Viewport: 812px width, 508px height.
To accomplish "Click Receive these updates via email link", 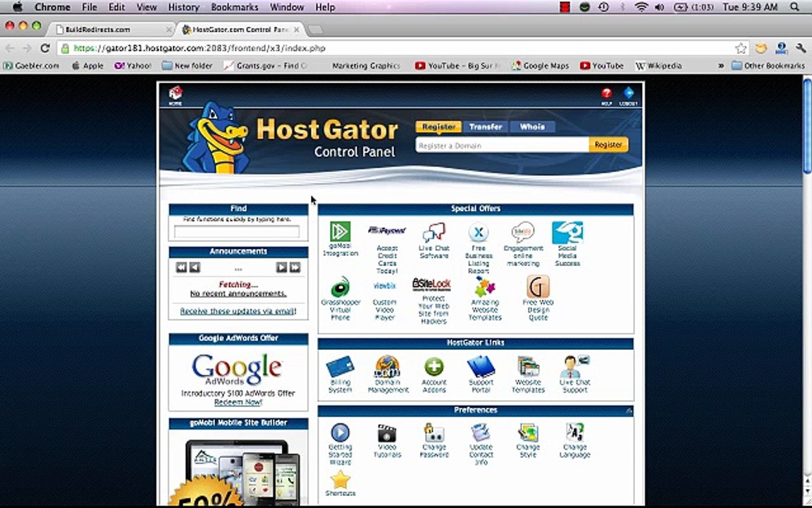I will pyautogui.click(x=237, y=311).
